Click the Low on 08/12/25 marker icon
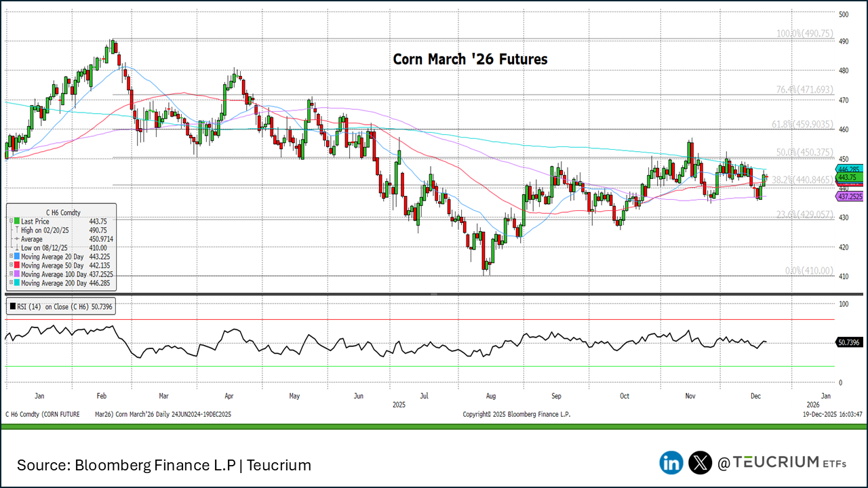Image resolution: width=868 pixels, height=488 pixels. pos(16,248)
